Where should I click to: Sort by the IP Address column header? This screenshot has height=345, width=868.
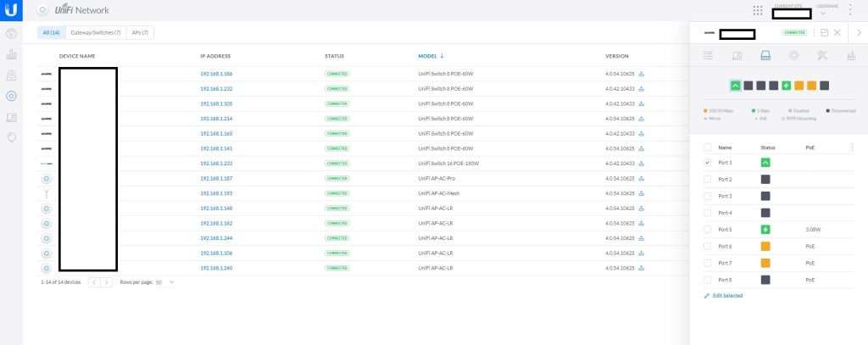pos(215,56)
